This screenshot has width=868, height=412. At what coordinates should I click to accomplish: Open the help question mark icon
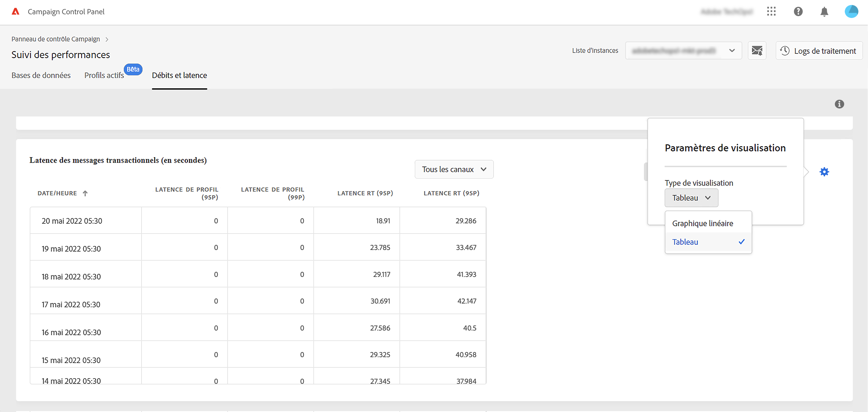798,11
